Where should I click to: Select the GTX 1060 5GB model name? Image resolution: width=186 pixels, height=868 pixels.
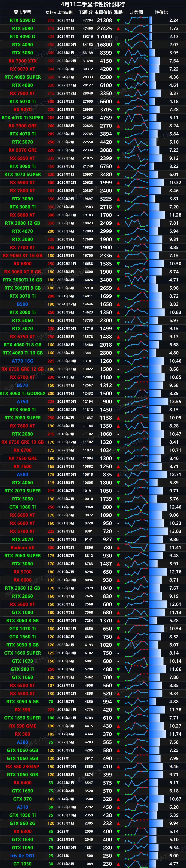(23, 759)
